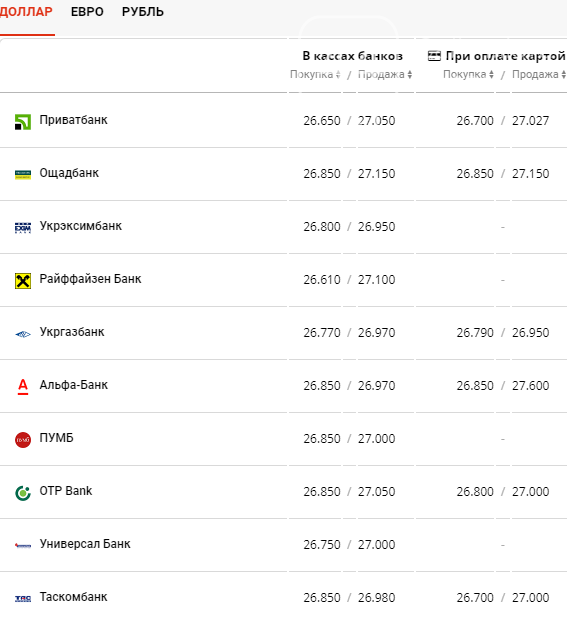Click the red Альфа-Банк letter logo
This screenshot has width=567, height=623.
coord(23,386)
